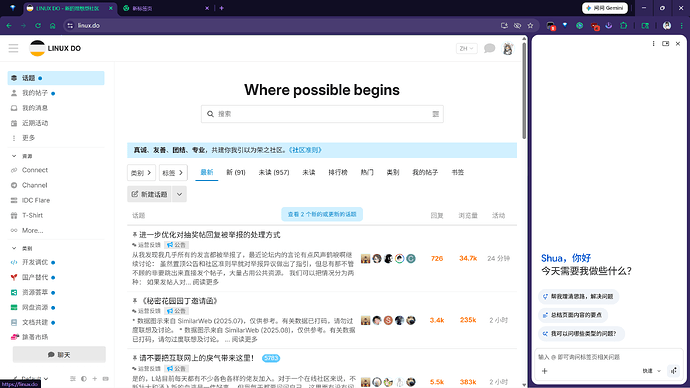
Task: Switch to the 新 (91) tab
Action: click(x=236, y=172)
